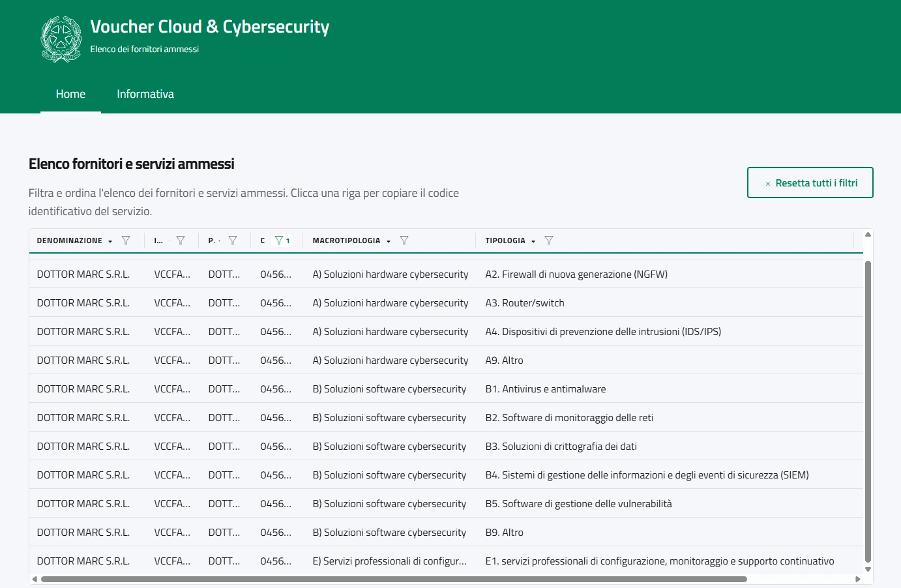Select row 'A2. Firewall di nuova generazione (NGFW)'
The width and height of the screenshot is (901, 588).
446,274
